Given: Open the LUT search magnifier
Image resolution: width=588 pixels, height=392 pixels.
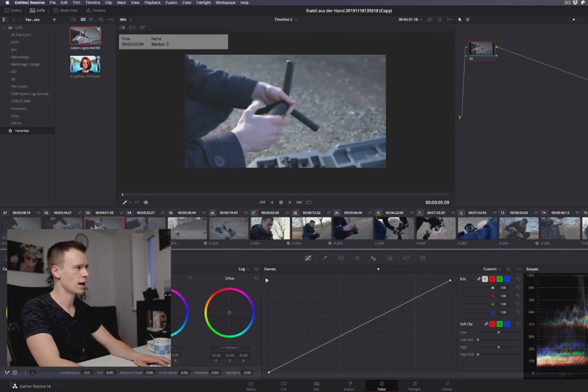Looking at the screenshot, I should pyautogui.click(x=101, y=20).
